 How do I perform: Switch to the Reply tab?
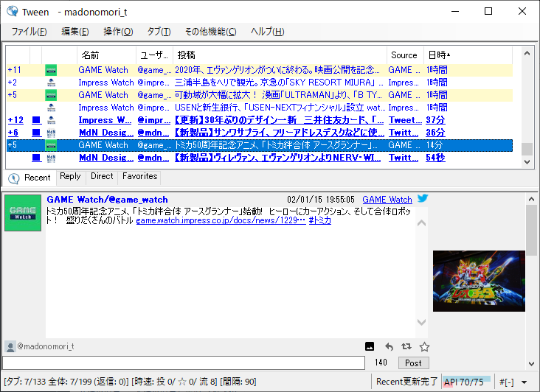click(x=70, y=176)
